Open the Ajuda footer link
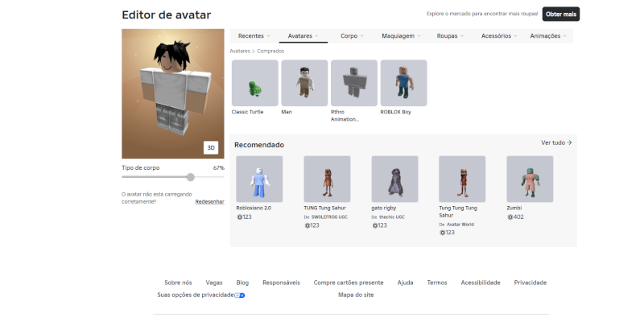The width and height of the screenshot is (644, 322). pyautogui.click(x=406, y=283)
